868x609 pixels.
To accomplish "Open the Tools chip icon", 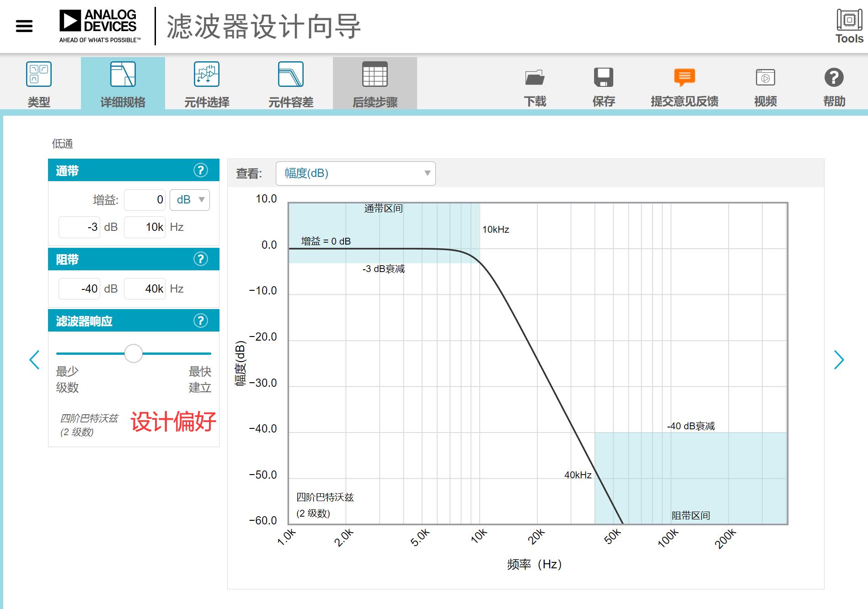I will tap(849, 21).
